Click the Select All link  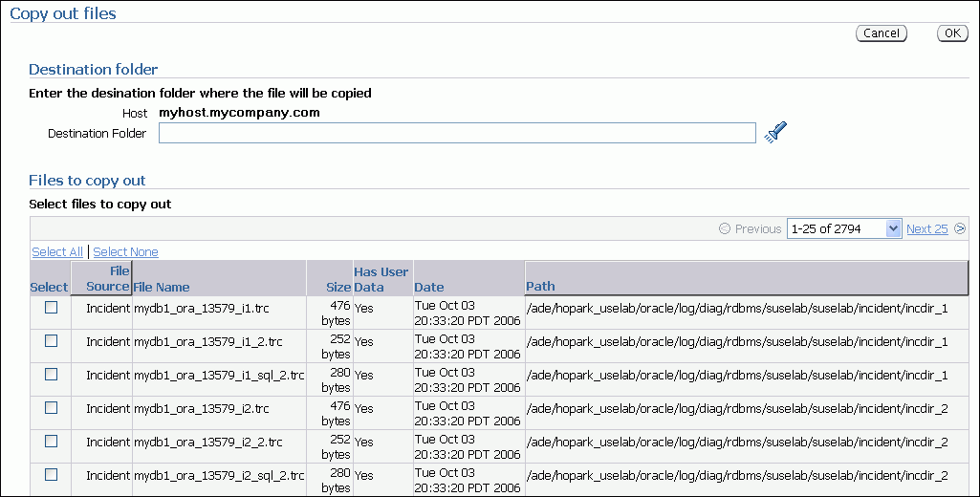coord(57,251)
